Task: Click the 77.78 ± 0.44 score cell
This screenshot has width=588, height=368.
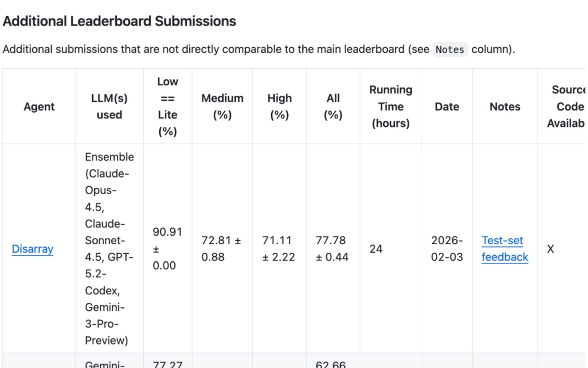Action: [x=332, y=249]
